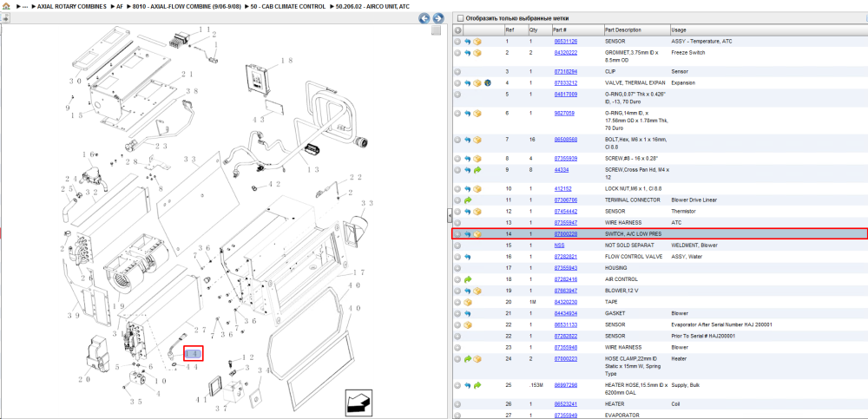Click blue arrow icon in BOLT, Hex row

467,140
